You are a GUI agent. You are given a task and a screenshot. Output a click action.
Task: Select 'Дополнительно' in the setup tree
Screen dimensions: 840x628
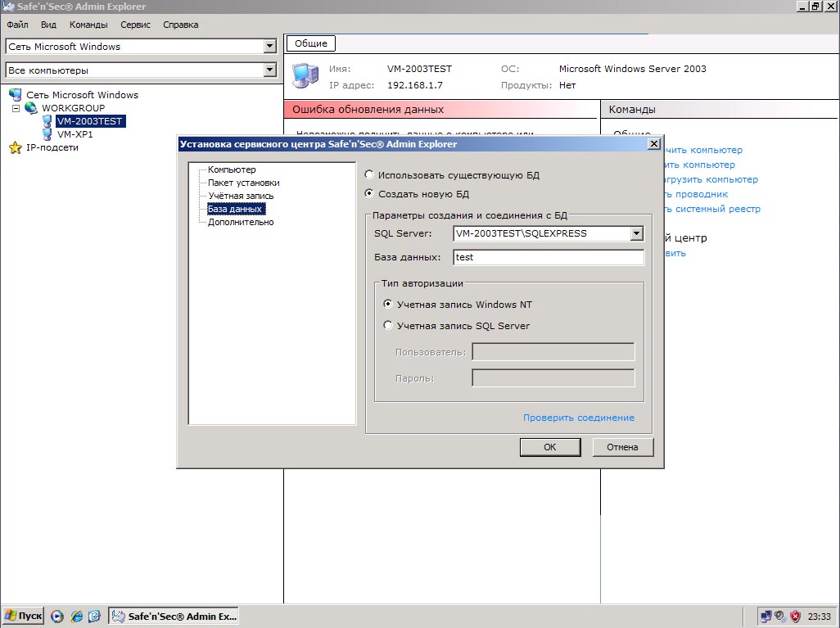click(x=241, y=222)
